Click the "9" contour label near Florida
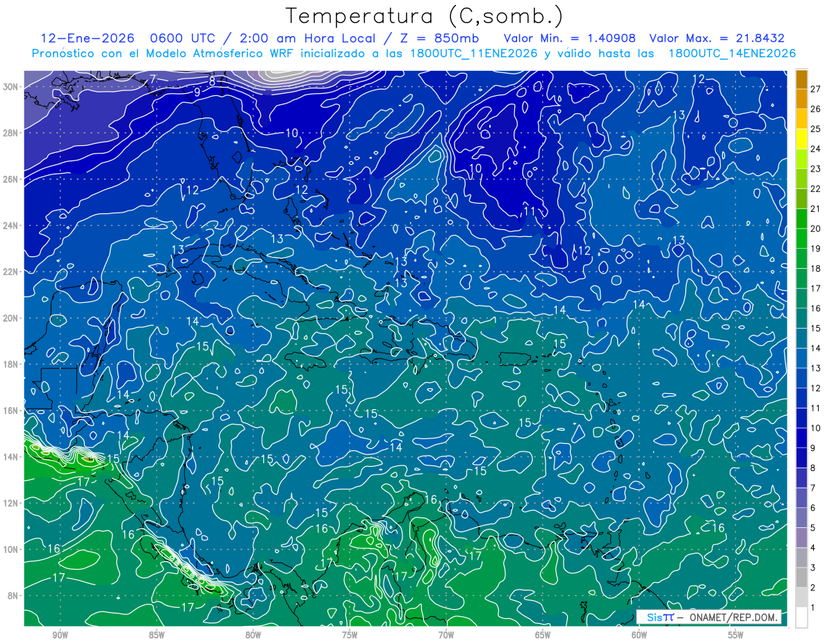The height and width of the screenshot is (644, 834). tap(197, 92)
